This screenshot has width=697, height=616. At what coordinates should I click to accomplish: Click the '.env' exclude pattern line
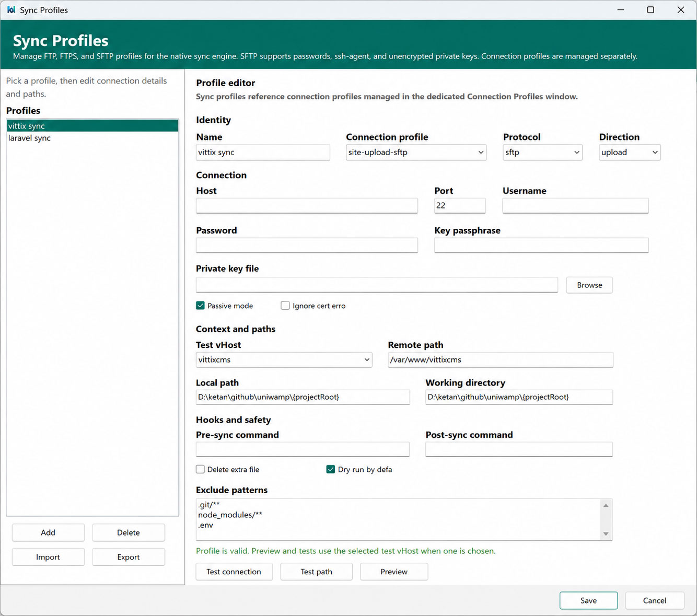(x=206, y=526)
